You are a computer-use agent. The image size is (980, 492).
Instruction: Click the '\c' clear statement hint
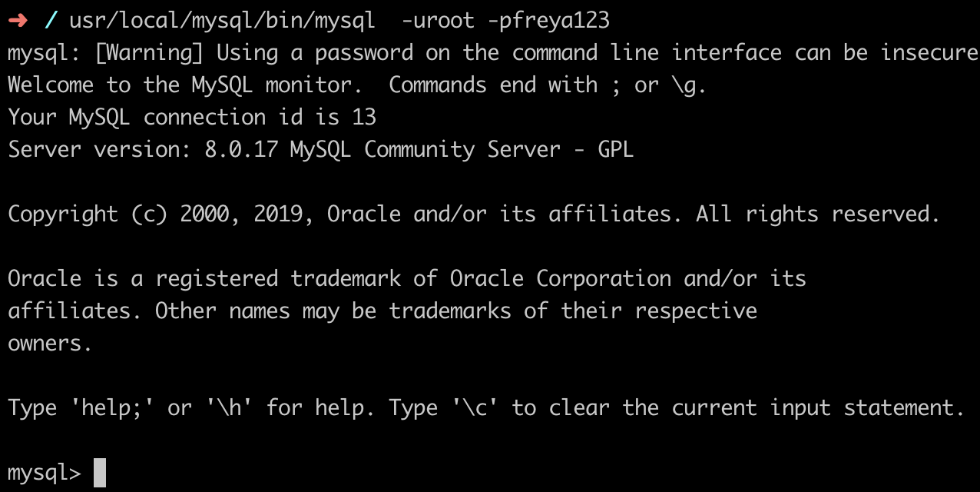click(475, 407)
